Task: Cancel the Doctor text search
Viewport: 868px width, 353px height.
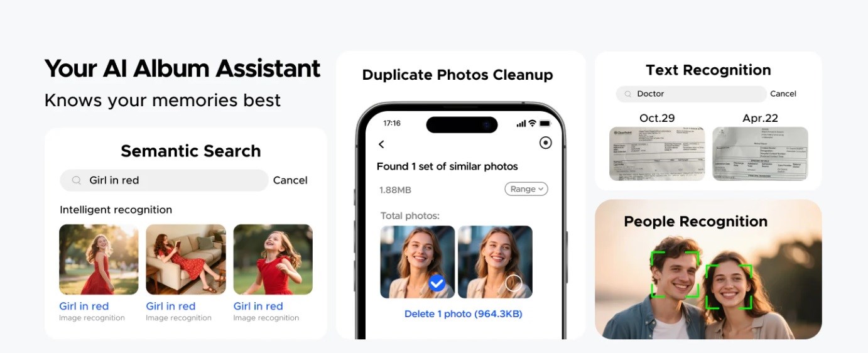Action: (x=783, y=94)
